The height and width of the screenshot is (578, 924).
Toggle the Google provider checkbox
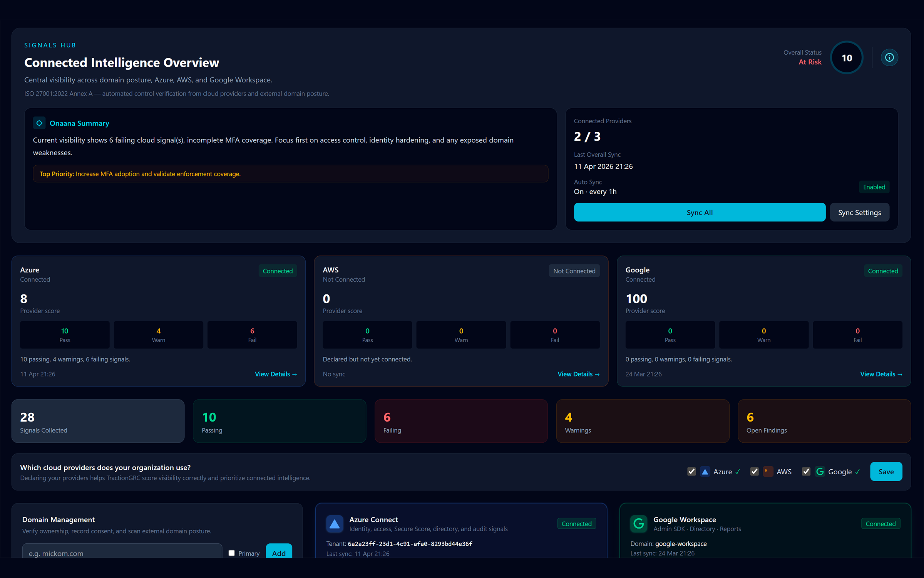pyautogui.click(x=806, y=472)
